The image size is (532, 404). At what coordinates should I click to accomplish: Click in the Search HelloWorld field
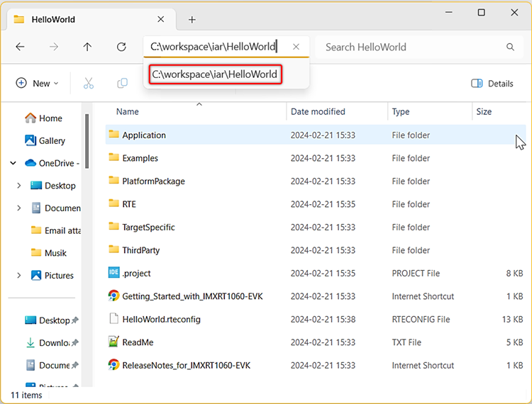pos(411,47)
